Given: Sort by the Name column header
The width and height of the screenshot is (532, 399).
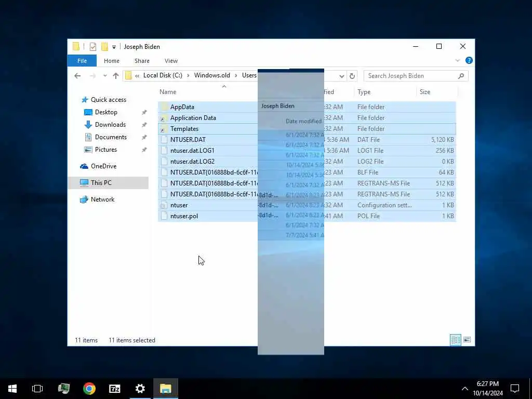Looking at the screenshot, I should (x=168, y=92).
